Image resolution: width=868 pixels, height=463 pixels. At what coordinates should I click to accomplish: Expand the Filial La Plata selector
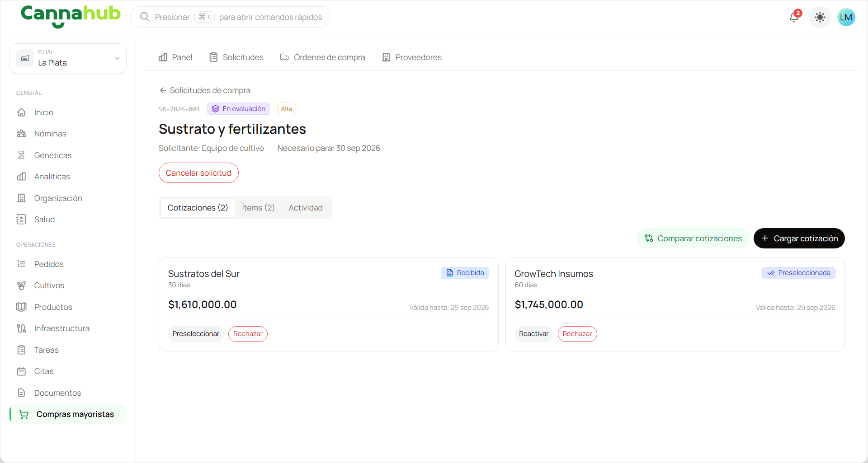pyautogui.click(x=68, y=58)
